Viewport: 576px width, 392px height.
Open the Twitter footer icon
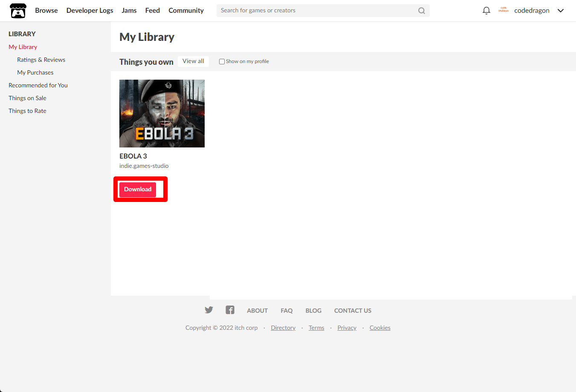pos(209,310)
